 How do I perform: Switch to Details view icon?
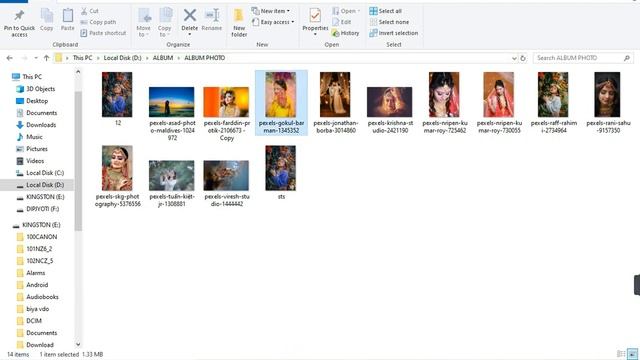[621, 354]
